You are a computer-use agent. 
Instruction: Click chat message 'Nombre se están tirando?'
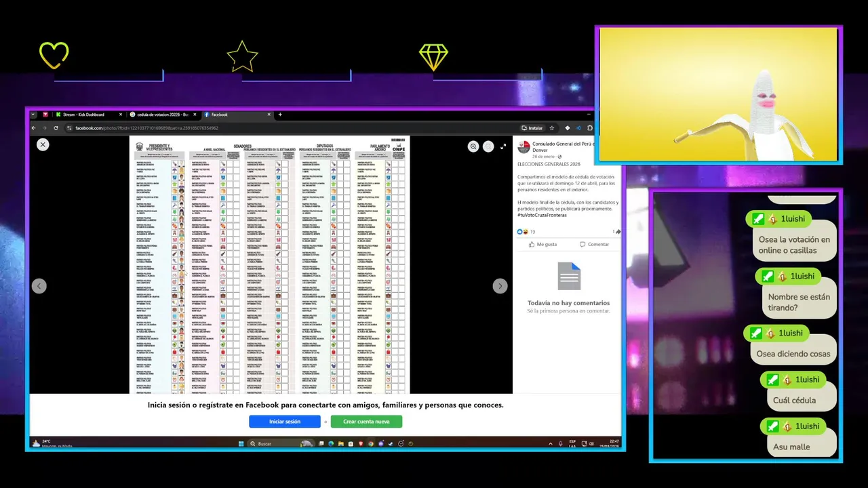coord(799,302)
